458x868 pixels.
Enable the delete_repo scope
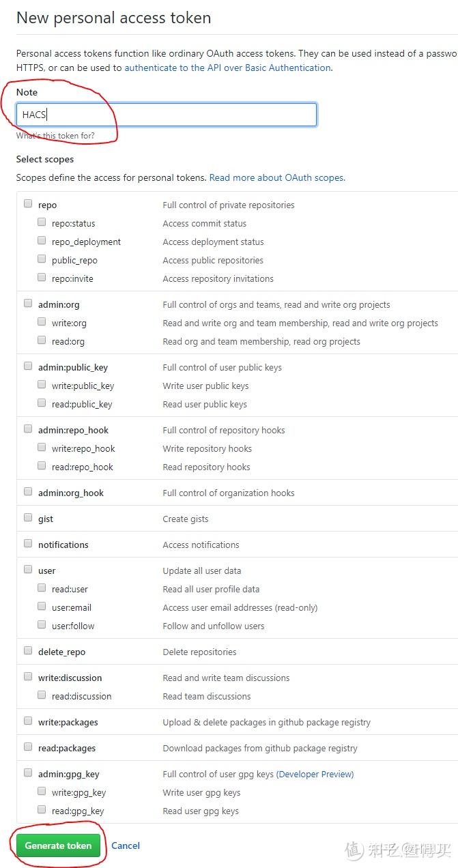point(28,650)
